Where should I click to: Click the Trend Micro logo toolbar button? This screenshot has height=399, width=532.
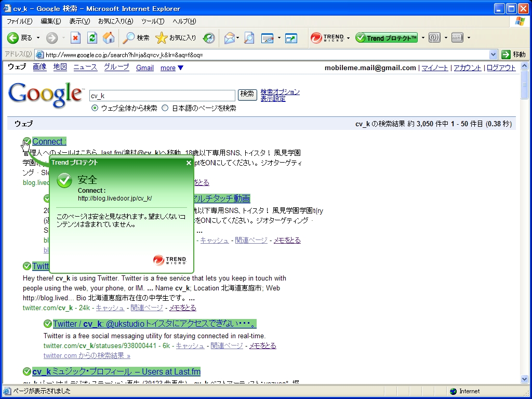pyautogui.click(x=327, y=37)
